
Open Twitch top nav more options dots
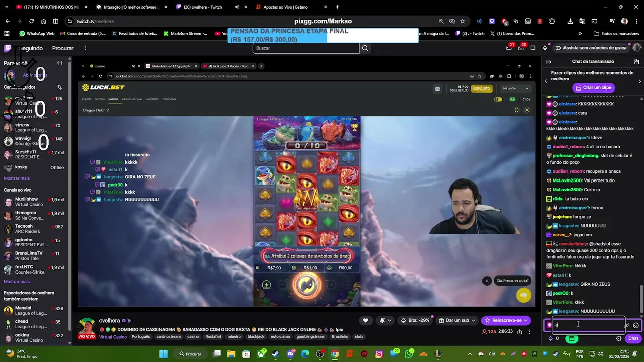click(x=86, y=48)
